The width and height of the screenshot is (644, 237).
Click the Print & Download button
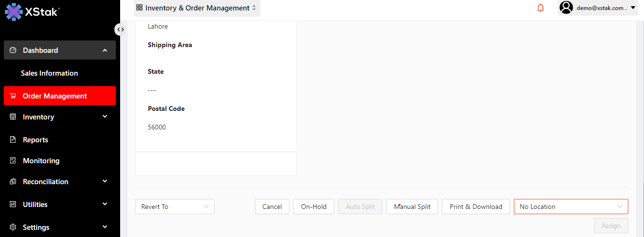coord(476,207)
